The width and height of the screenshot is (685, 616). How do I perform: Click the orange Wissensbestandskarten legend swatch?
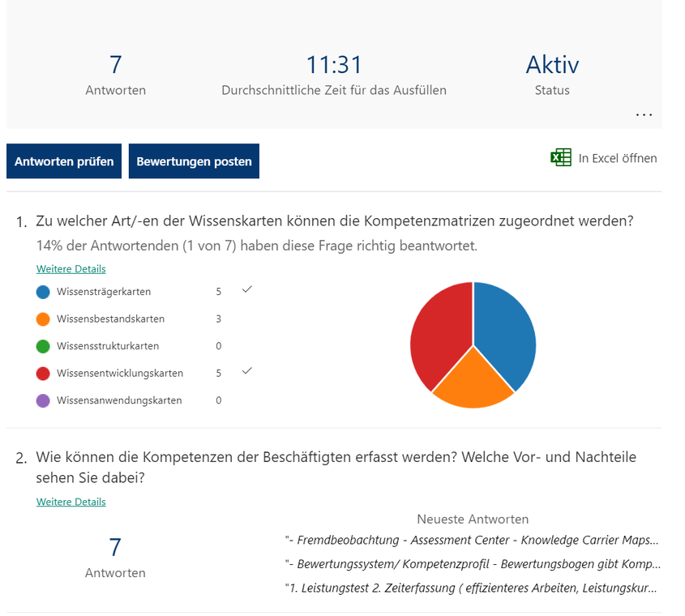(x=43, y=319)
